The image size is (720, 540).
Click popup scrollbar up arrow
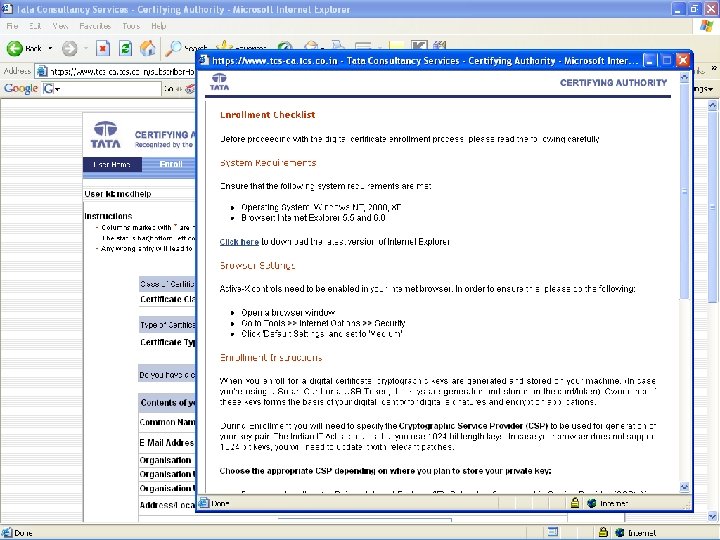[x=684, y=77]
